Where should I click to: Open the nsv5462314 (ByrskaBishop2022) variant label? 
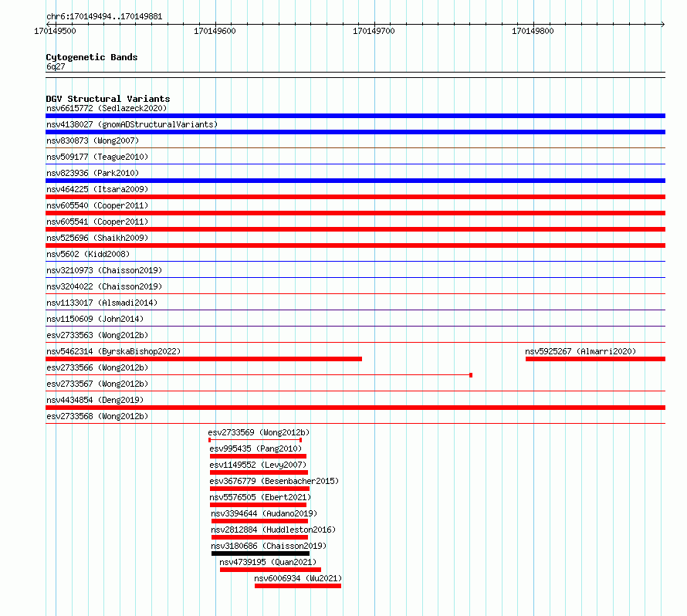113,351
